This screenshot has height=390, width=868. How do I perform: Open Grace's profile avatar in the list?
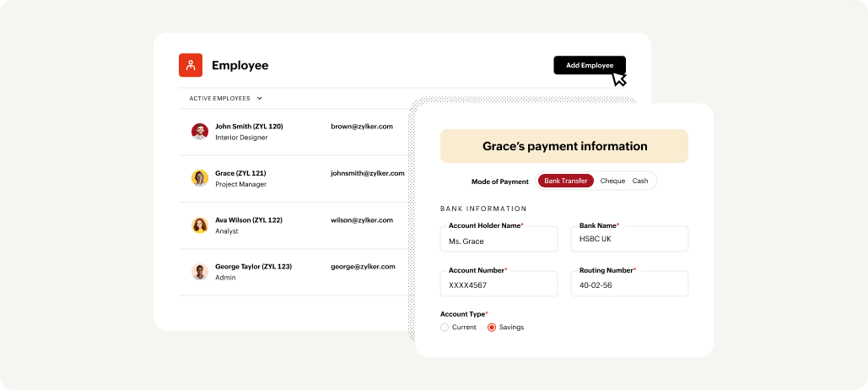click(x=200, y=178)
